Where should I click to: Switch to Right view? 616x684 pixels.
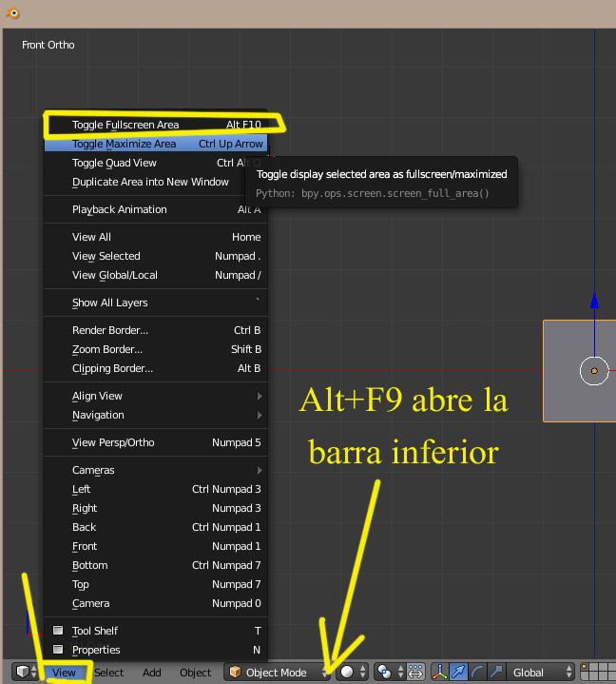click(156, 508)
